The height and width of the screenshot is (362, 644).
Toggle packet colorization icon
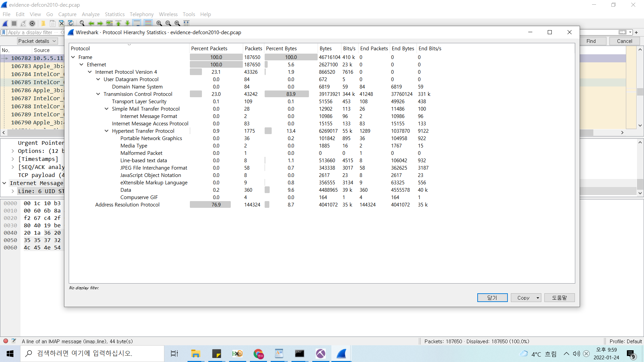[x=148, y=23]
